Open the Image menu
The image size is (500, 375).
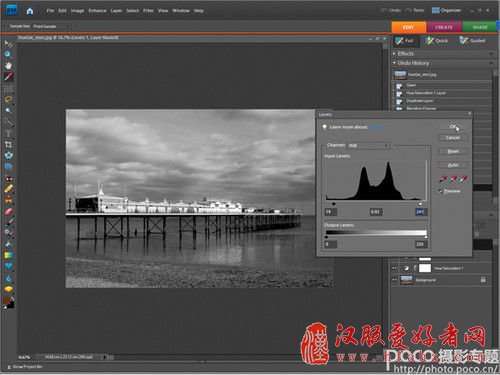pos(77,11)
